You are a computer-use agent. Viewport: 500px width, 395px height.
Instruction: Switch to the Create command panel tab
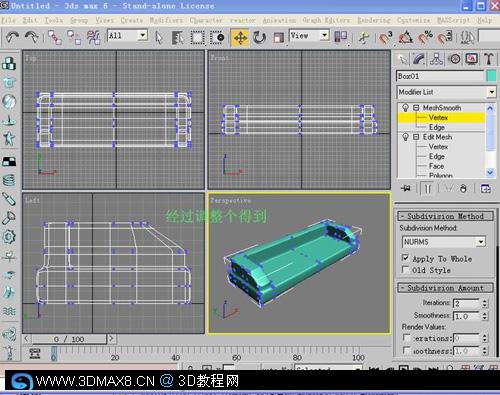click(403, 59)
